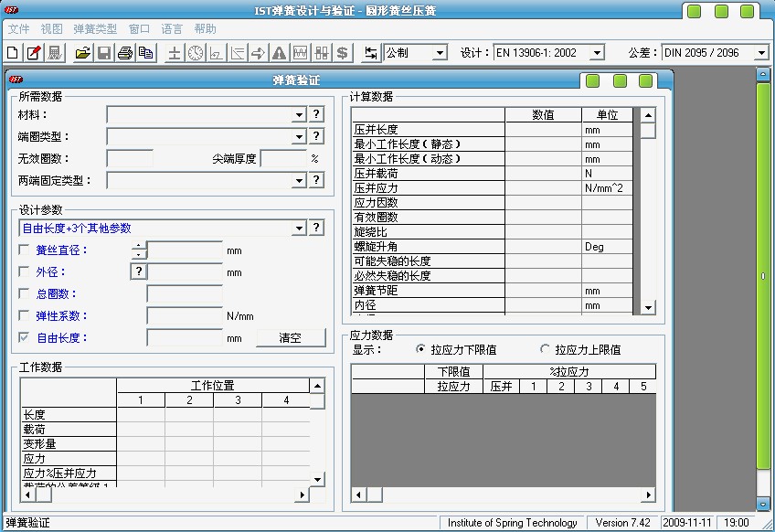Click the sliders adjustment icon
This screenshot has width=775, height=532.
322,52
